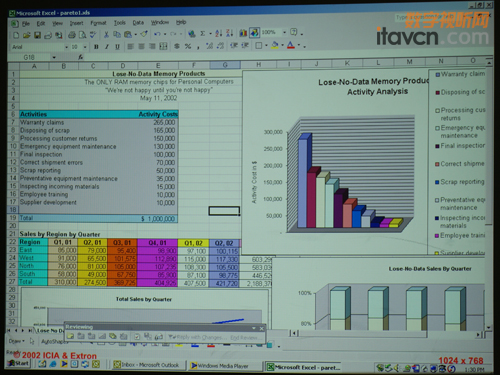Image resolution: width=500 pixels, height=375 pixels.
Task: Expand the 100% zoom dropdown
Action: pyautogui.click(x=284, y=32)
